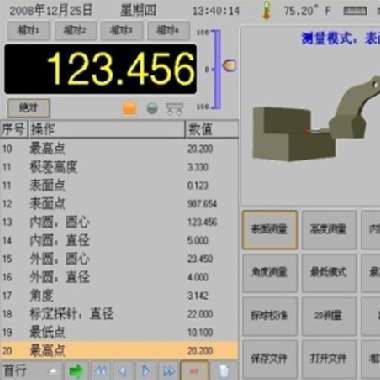Select row 19 最低点

[x=119, y=332]
